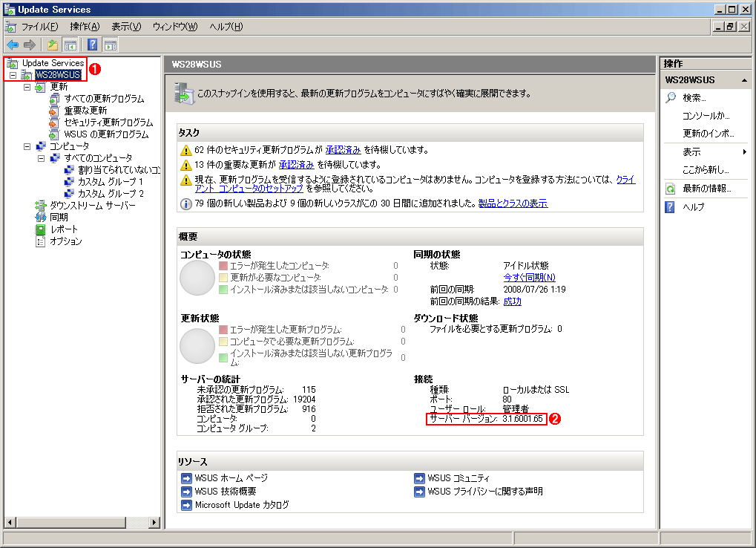
Task: Click the tree pane horizontal scrollbar thumb
Action: [71, 523]
